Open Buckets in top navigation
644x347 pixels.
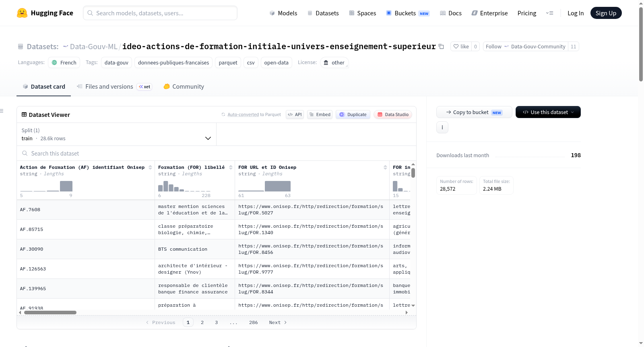coord(408,13)
